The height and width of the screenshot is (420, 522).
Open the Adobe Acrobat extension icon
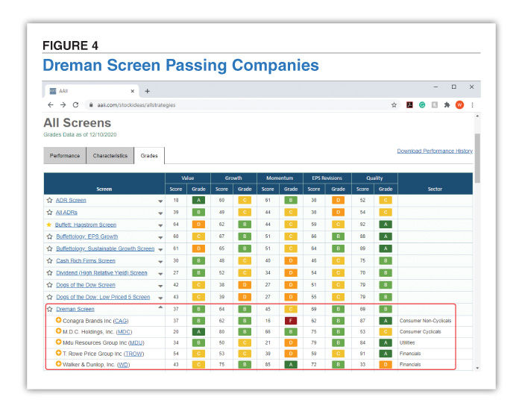click(409, 105)
